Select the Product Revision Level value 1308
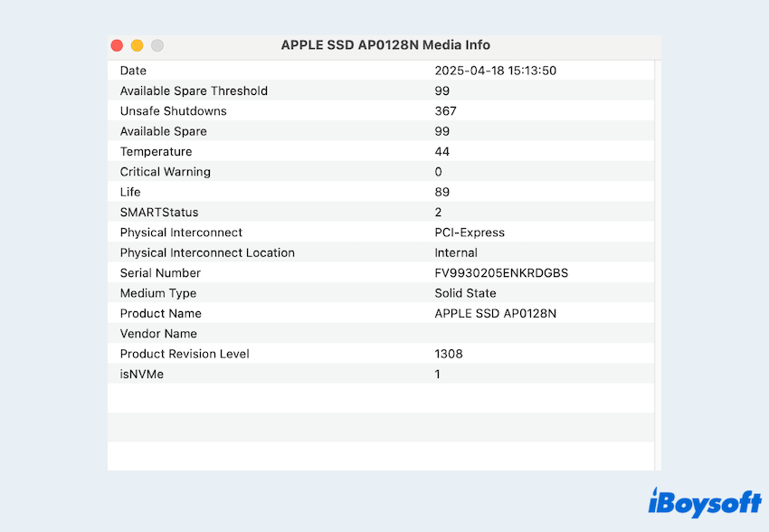Viewport: 769px width, 532px height. coord(448,354)
